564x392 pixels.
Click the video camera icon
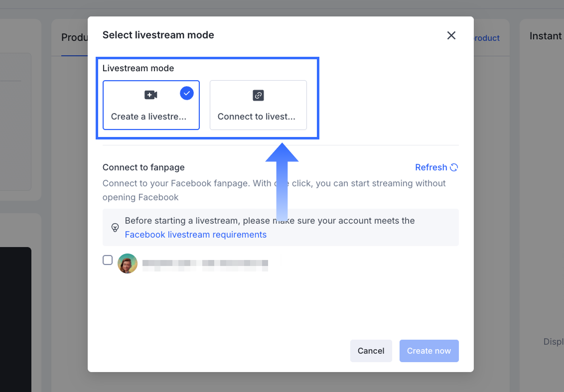pos(151,95)
